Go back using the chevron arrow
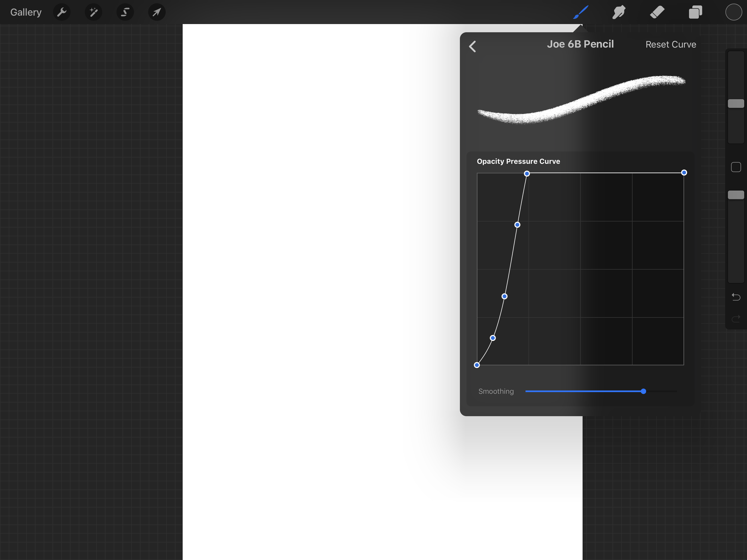 pyautogui.click(x=472, y=46)
